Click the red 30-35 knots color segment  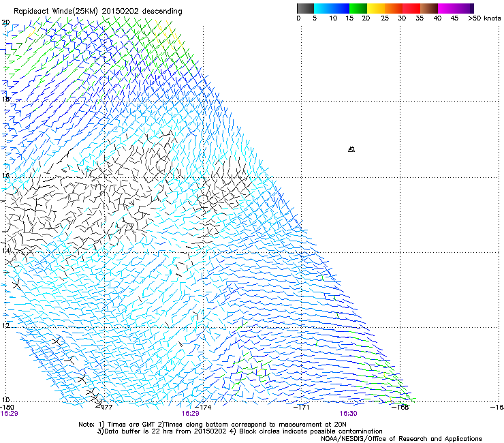pyautogui.click(x=411, y=8)
